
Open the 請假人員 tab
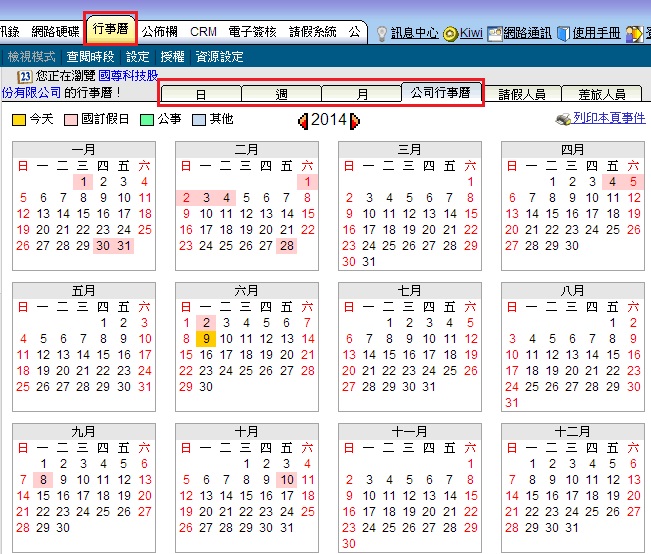[522, 94]
